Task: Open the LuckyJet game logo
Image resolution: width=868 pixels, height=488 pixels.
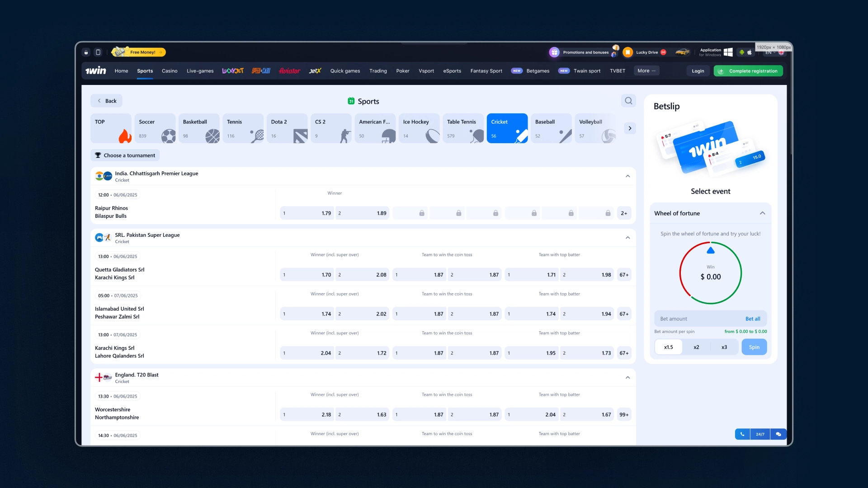Action: tap(232, 70)
